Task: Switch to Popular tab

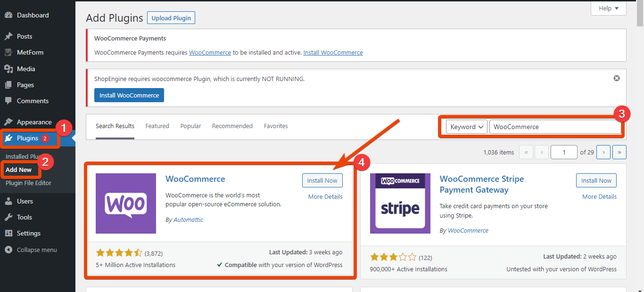Action: (x=190, y=126)
